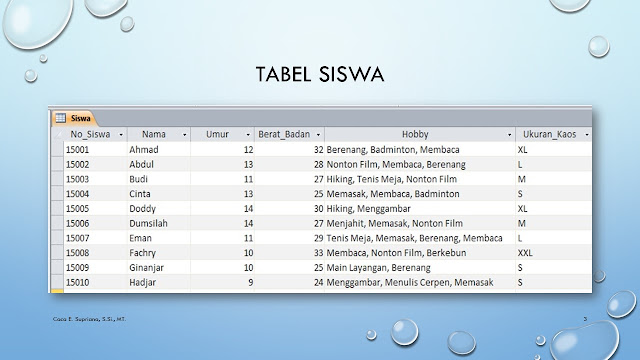Click hobby cell Memasak, Membaca, Badminton
Image resolution: width=640 pixels, height=360 pixels.
click(x=420, y=194)
